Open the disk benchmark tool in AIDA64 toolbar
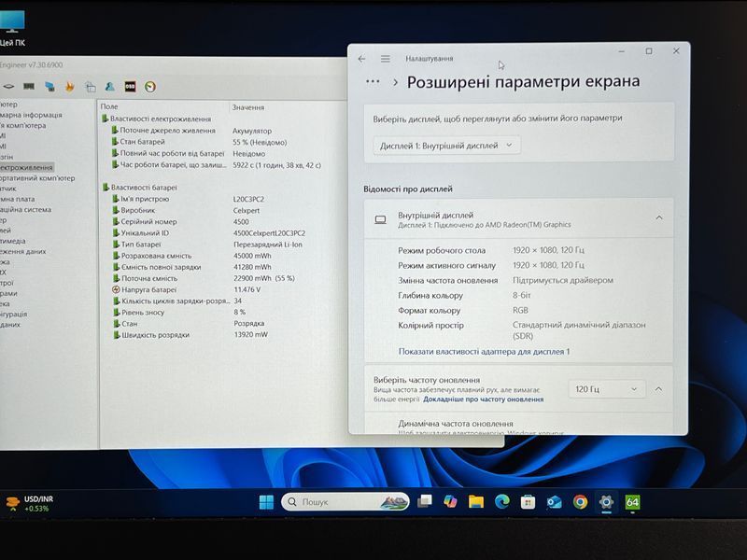Viewport: 747px width, 560px height. [x=8, y=87]
